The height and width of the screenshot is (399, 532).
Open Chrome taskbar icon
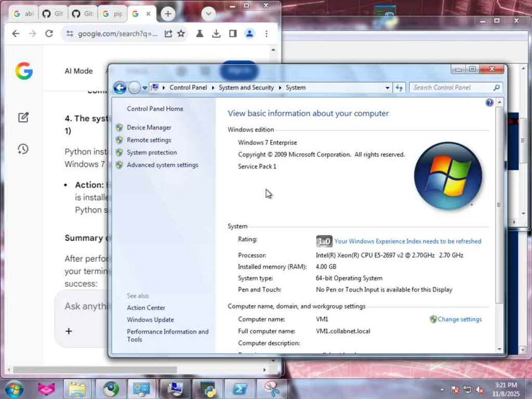[x=111, y=389]
